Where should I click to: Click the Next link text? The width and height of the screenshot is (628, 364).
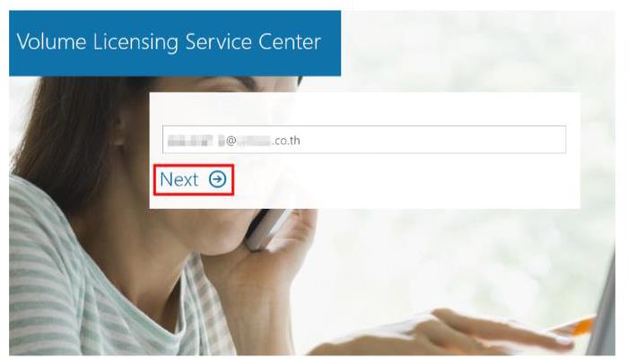[179, 179]
